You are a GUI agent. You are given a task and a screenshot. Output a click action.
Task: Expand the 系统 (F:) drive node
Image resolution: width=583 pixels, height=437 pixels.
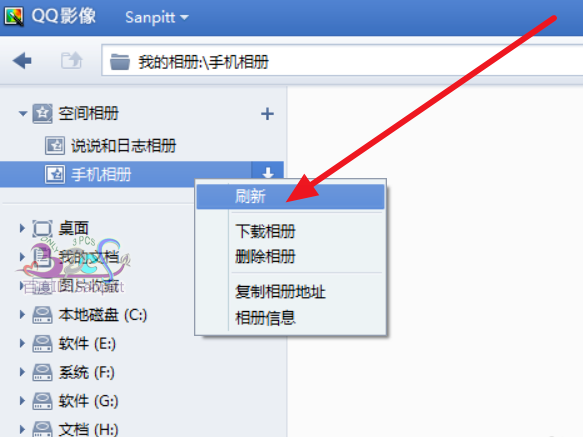click(x=22, y=372)
